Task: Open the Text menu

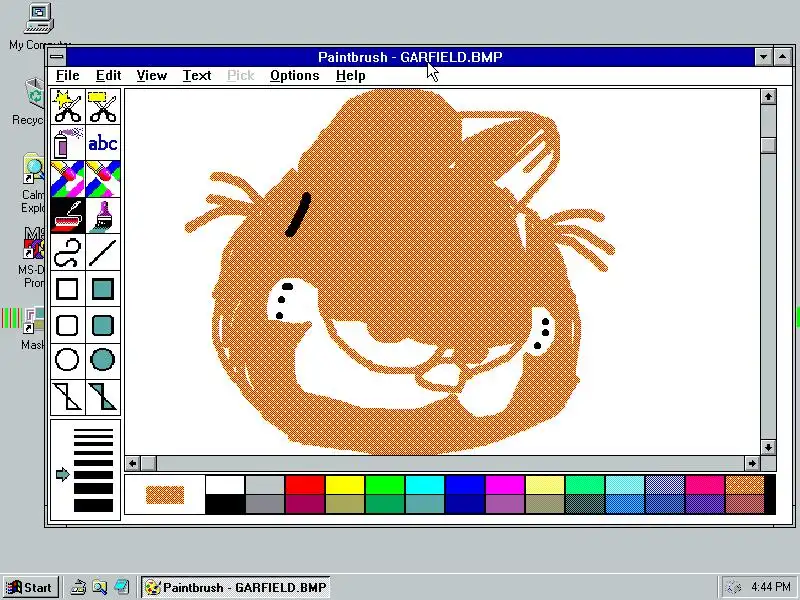Action: pos(197,76)
